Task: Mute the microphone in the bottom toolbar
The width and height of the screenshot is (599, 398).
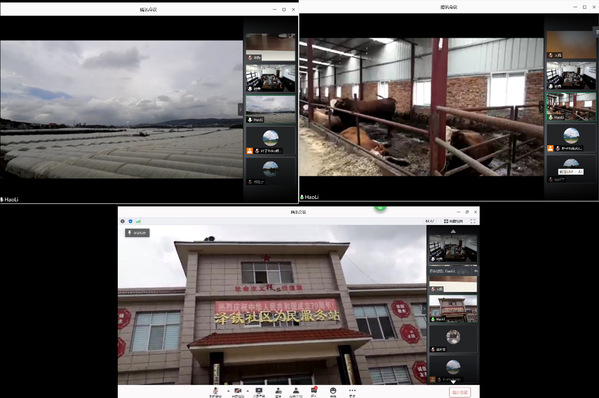Action: 215,392
